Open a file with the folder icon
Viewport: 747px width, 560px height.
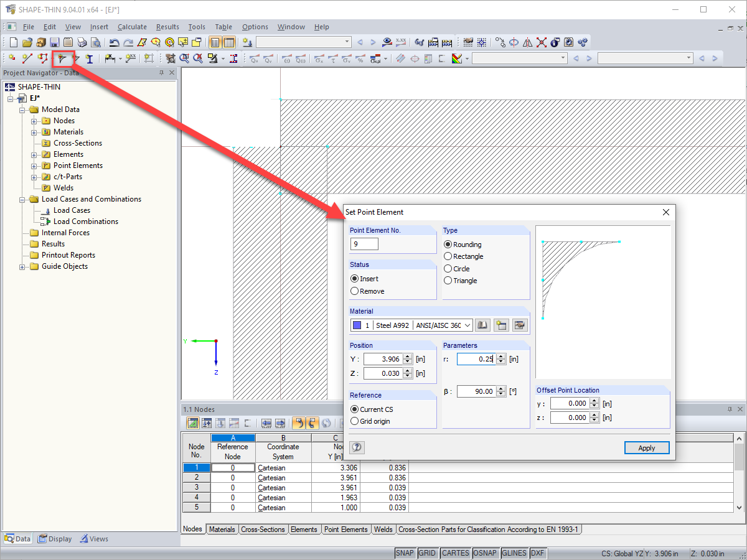pyautogui.click(x=27, y=42)
